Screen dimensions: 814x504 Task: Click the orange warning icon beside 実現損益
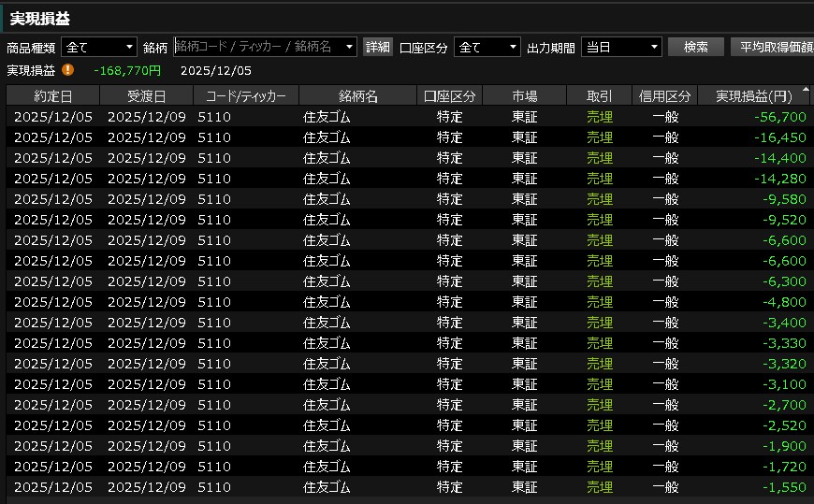67,70
